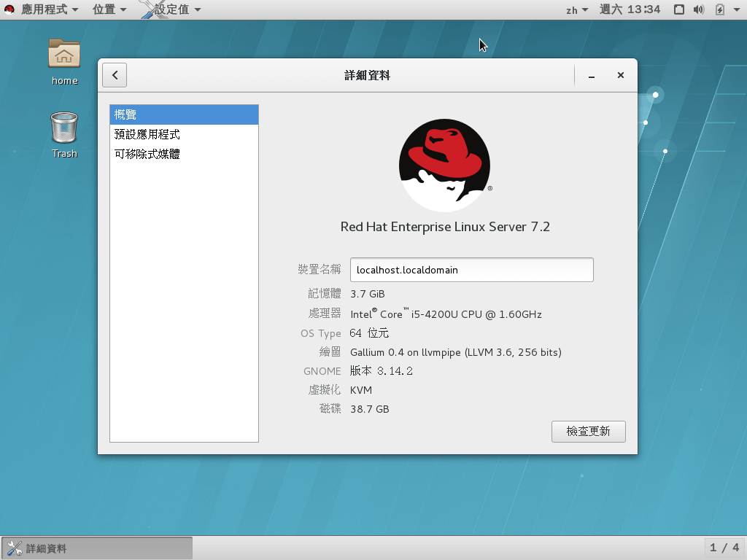
Task: Click the battery status icon in top bar
Action: point(719,9)
